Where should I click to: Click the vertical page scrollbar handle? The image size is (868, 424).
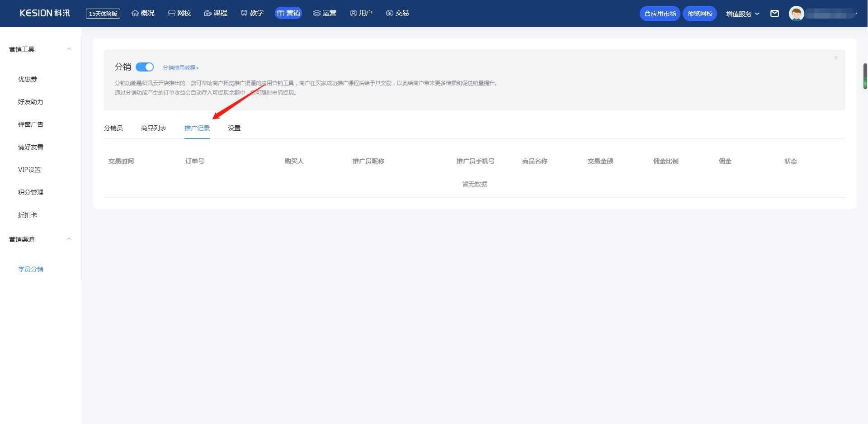click(x=865, y=76)
